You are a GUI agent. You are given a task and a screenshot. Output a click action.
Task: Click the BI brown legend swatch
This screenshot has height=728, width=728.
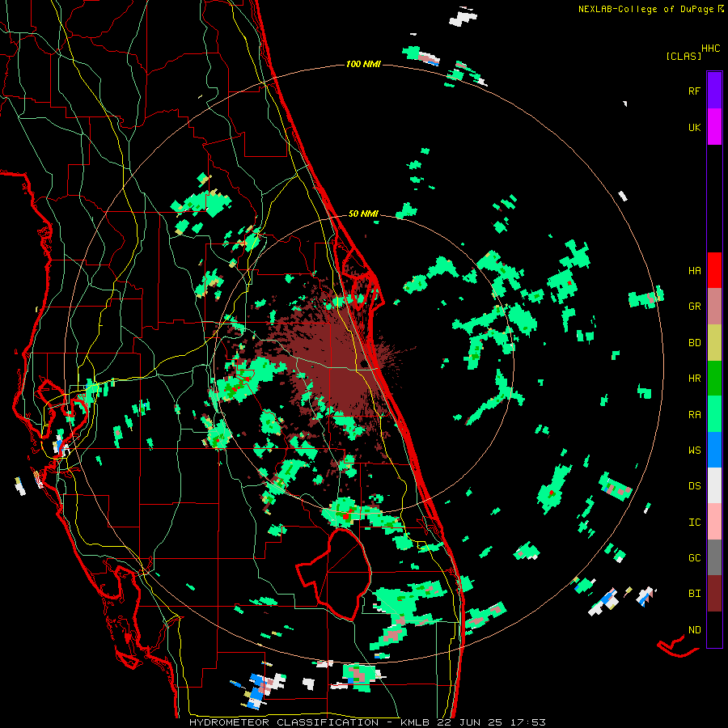tap(714, 594)
